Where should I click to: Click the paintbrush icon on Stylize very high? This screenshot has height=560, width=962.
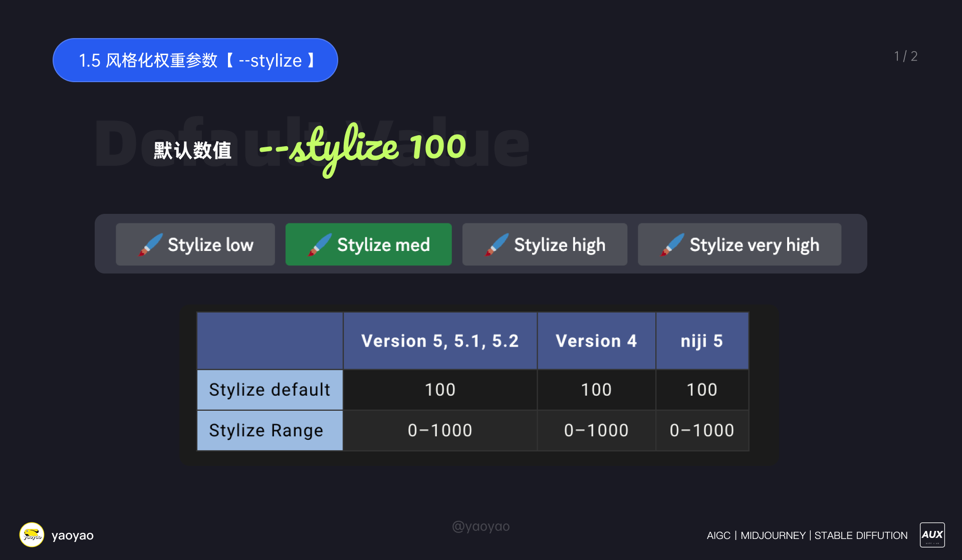click(672, 244)
